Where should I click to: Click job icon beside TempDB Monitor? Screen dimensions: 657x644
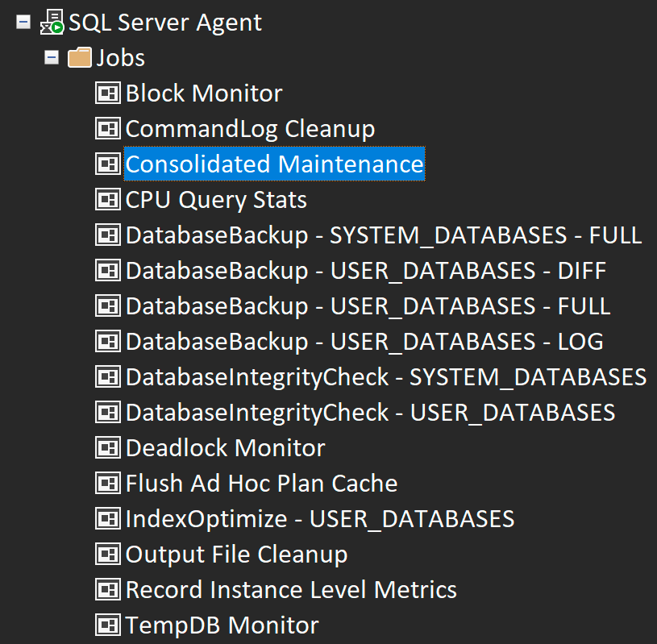pos(108,625)
